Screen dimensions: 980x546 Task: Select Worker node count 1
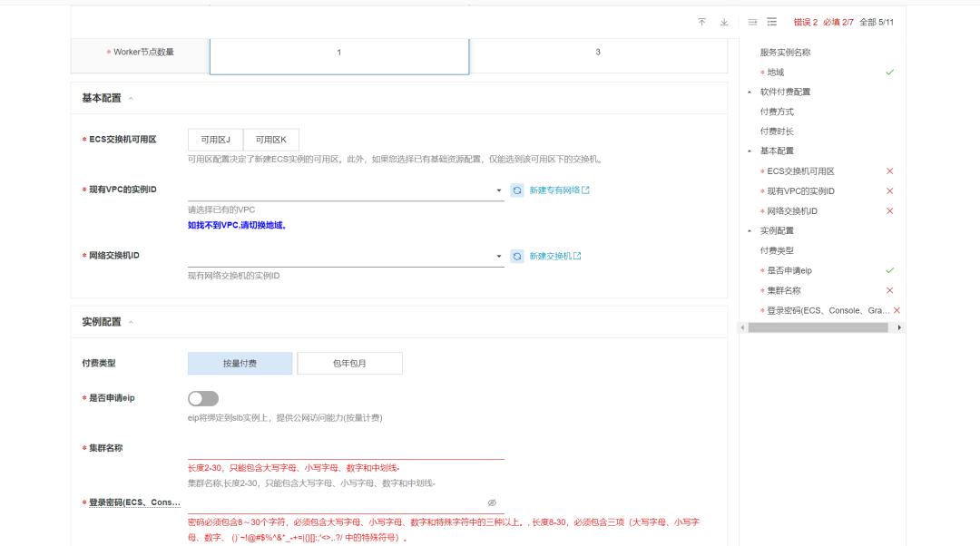[x=339, y=55]
